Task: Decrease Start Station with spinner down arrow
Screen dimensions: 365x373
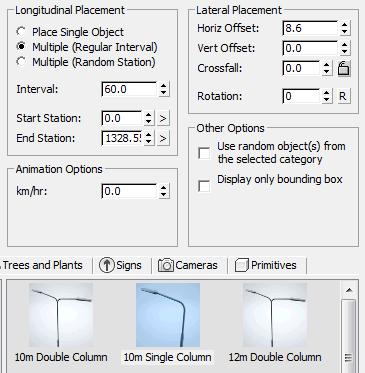Action: pos(149,122)
